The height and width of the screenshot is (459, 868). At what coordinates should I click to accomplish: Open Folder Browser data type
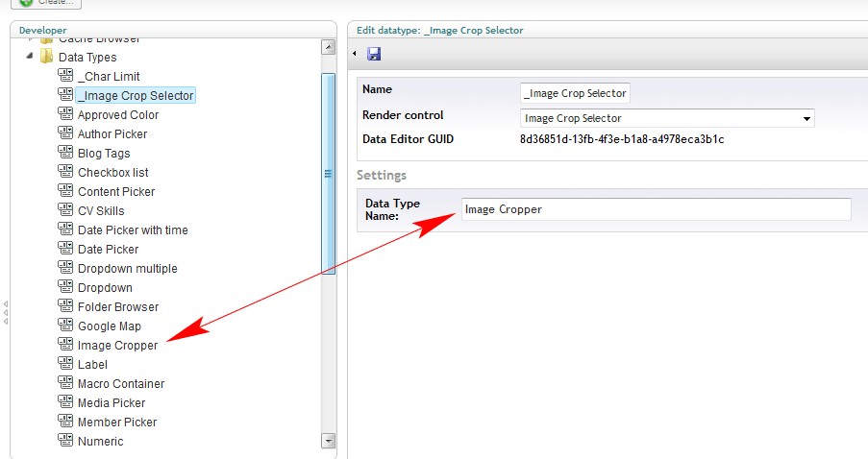118,307
